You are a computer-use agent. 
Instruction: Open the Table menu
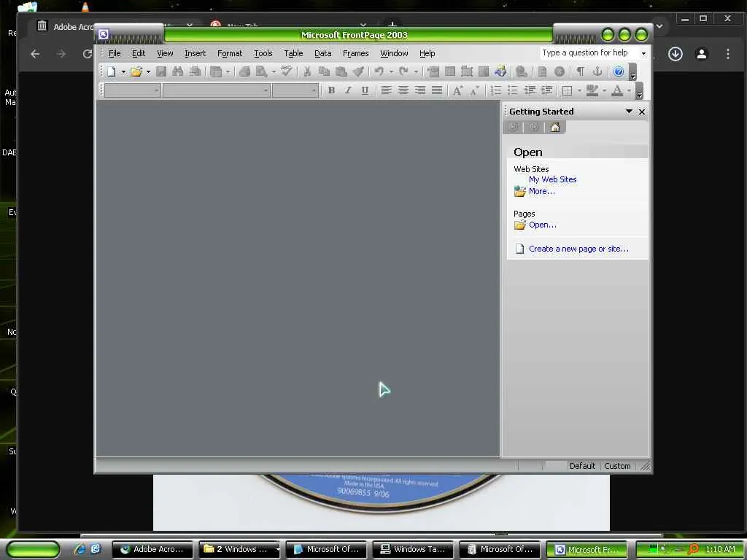pyautogui.click(x=293, y=53)
